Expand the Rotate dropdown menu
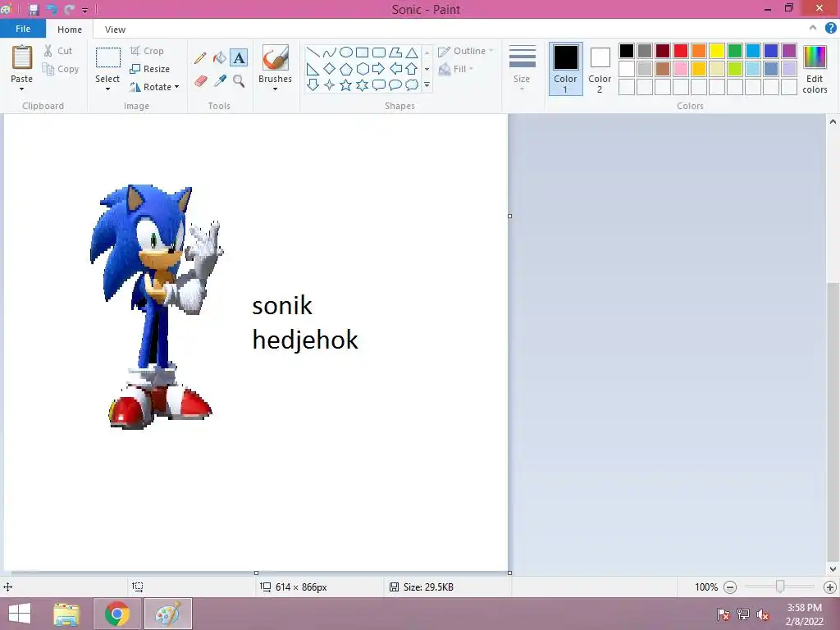The image size is (840, 630). point(177,87)
